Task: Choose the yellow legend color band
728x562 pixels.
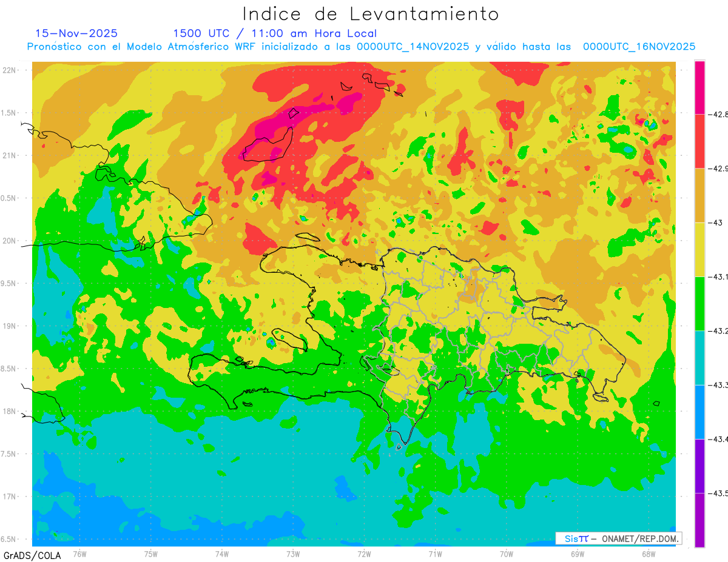Action: point(699,249)
